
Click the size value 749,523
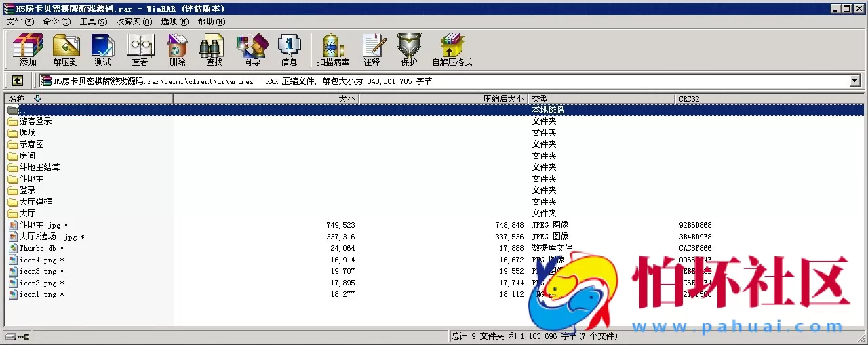[340, 225]
